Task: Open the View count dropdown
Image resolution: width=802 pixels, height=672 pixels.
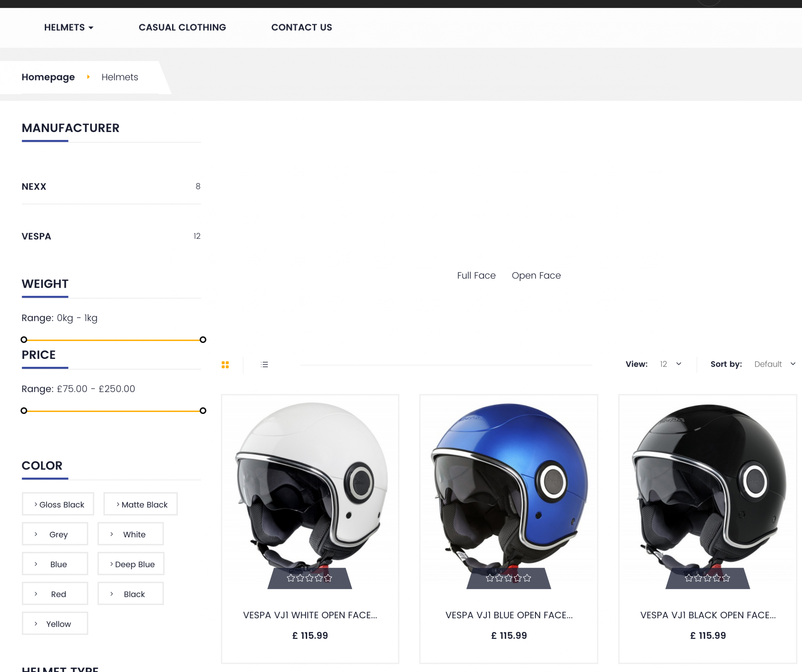Action: (670, 364)
